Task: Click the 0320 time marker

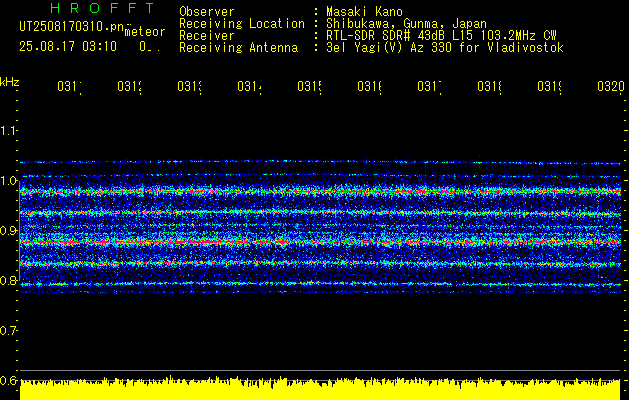Action: (611, 86)
